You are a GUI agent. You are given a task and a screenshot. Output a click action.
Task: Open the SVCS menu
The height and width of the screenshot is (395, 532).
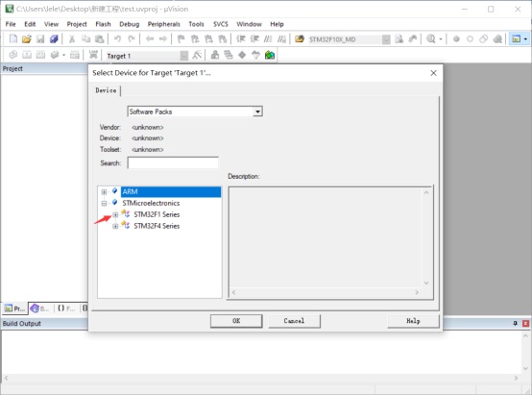click(x=221, y=24)
